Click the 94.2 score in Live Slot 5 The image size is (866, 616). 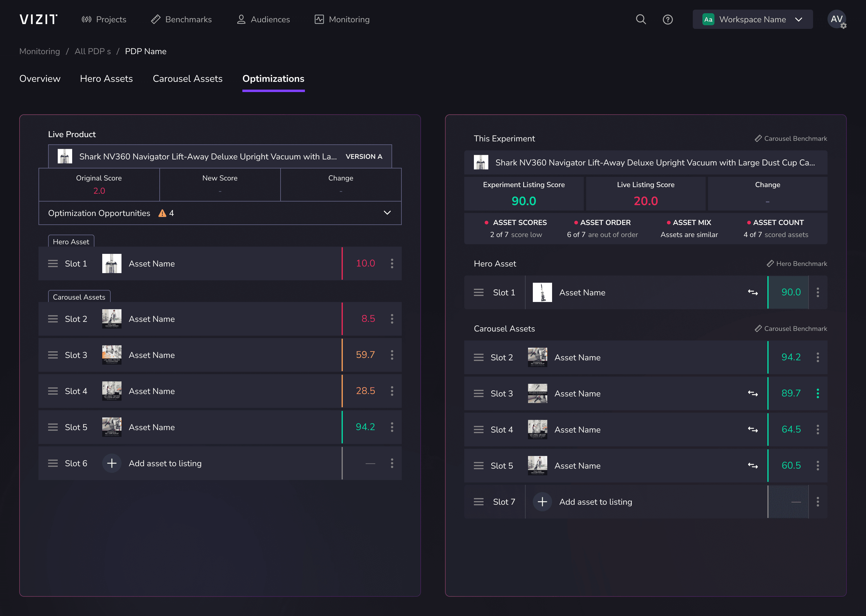pos(365,427)
